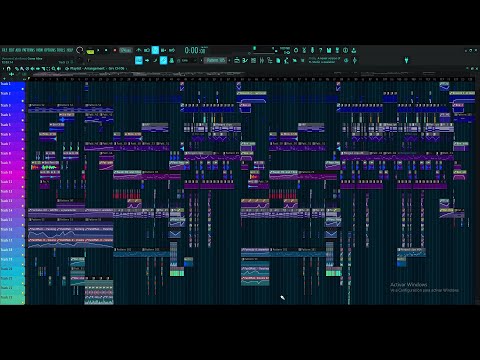Mute Track 7 with its switch
480x360 pixels.
(x=23, y=149)
